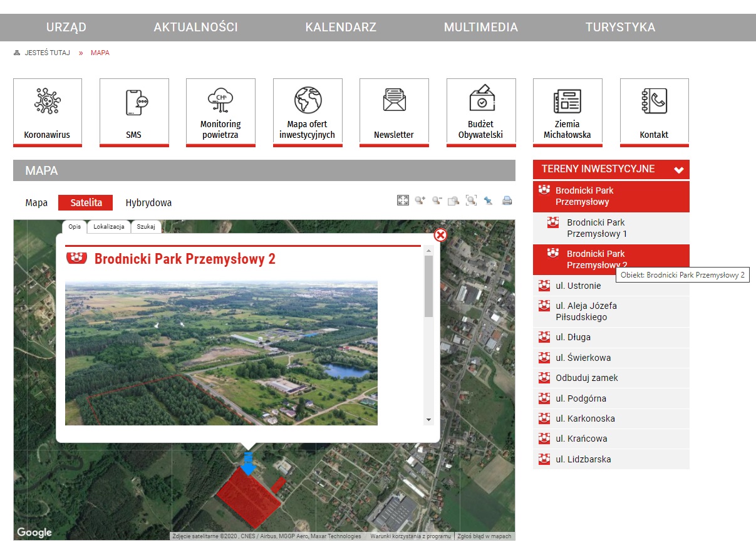Open the KALENDARZ menu
756x557 pixels.
coord(341,27)
